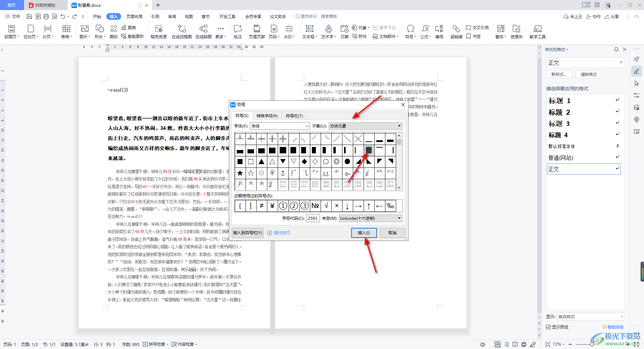Open the 来自 Unicode source dropdown

tap(371, 218)
